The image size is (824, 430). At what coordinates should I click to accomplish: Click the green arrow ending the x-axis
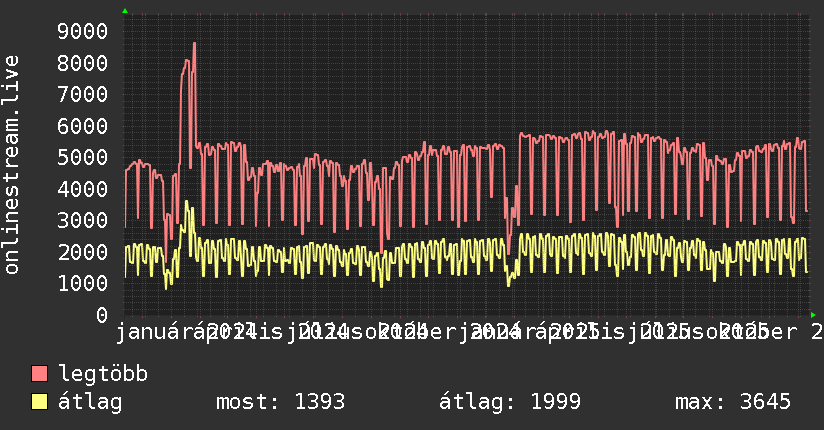coord(813,315)
